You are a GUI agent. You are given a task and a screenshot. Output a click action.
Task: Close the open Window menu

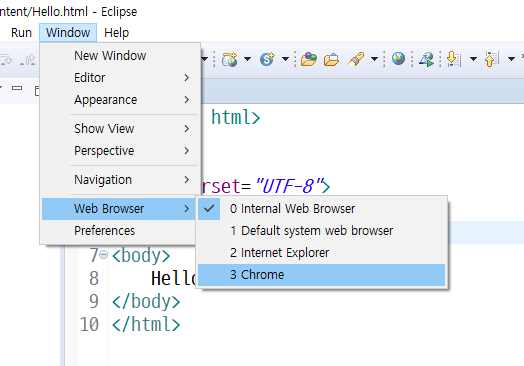(x=68, y=33)
